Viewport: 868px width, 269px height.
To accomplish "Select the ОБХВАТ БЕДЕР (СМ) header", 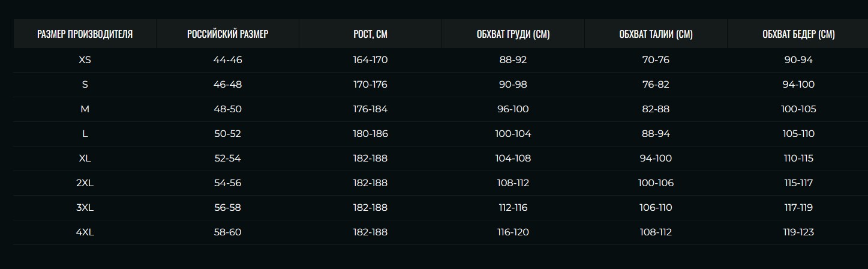I will tap(798, 34).
